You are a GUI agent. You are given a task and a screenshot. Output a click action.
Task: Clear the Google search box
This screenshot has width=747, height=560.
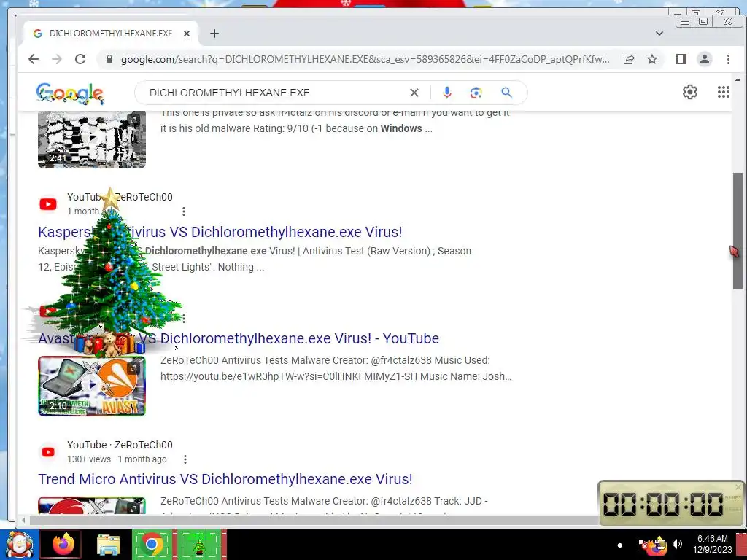[414, 93]
